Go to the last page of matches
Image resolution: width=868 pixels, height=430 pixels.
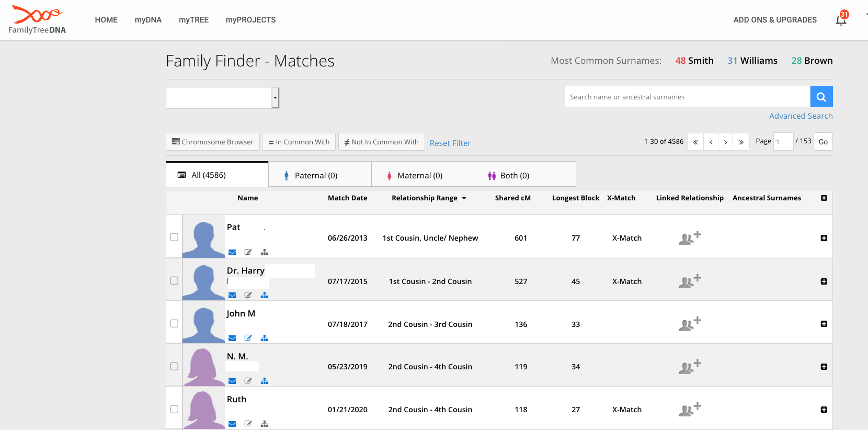pyautogui.click(x=741, y=142)
